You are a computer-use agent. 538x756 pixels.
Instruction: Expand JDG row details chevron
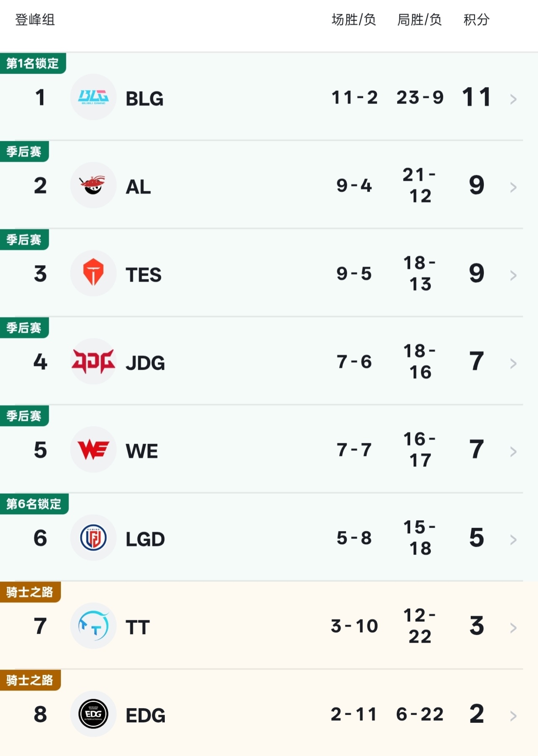(513, 364)
